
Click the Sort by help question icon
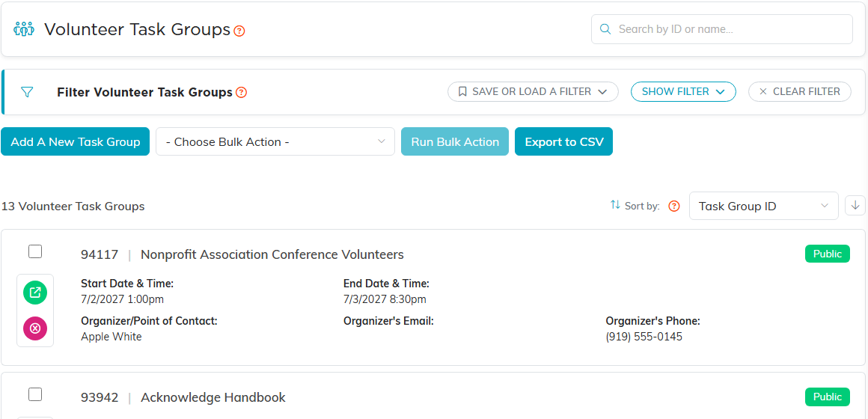[673, 207]
